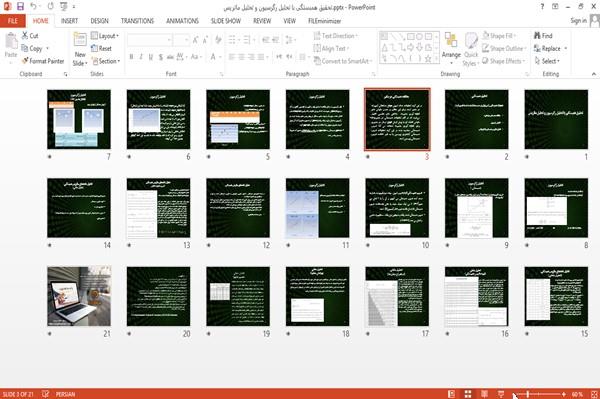Screen dimensions: 600x399
Task: Open the FILEminimizer tab
Action: [x=324, y=21]
